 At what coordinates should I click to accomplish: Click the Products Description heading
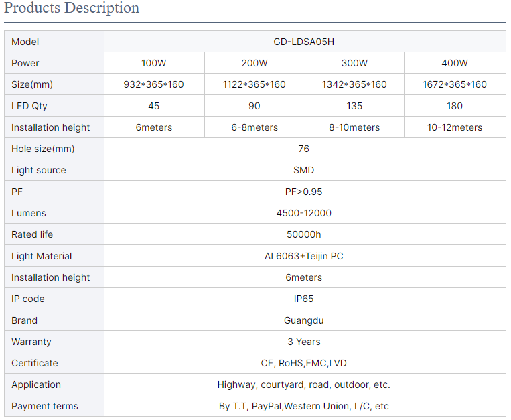(x=72, y=7)
